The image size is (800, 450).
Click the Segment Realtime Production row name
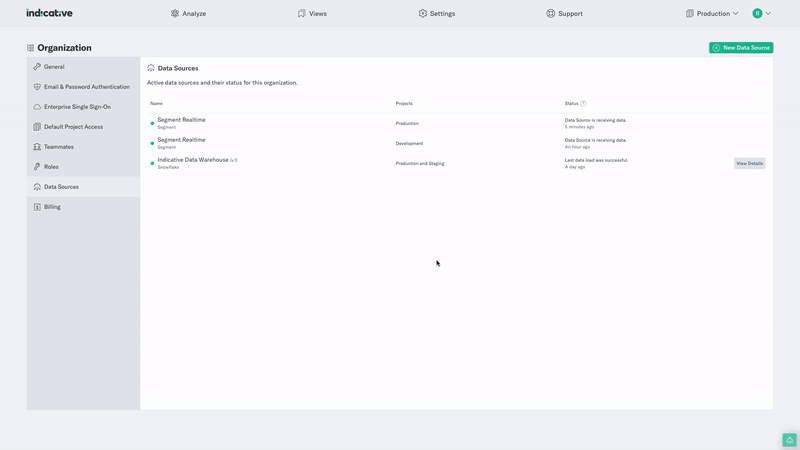pyautogui.click(x=181, y=120)
